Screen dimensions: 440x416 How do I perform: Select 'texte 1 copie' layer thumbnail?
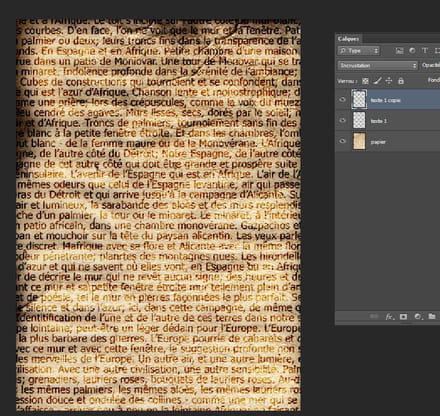[359, 99]
